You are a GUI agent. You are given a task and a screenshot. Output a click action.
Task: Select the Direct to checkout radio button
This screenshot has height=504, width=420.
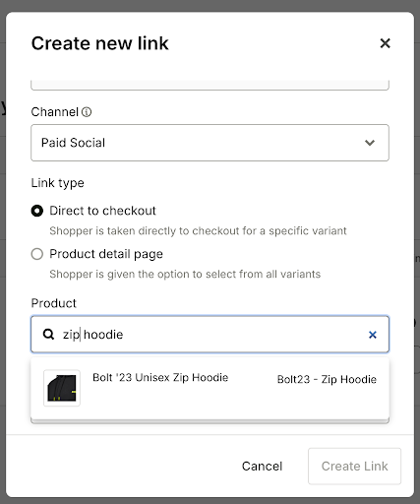point(37,211)
